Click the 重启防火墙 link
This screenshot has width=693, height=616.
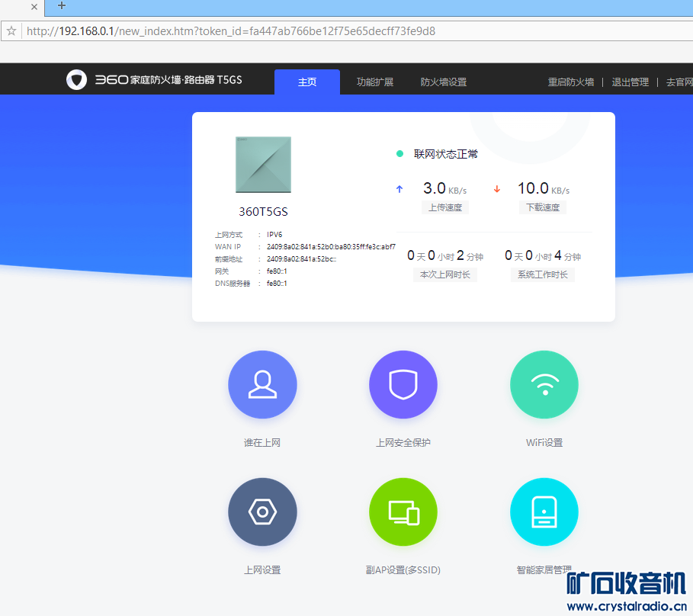(x=571, y=82)
